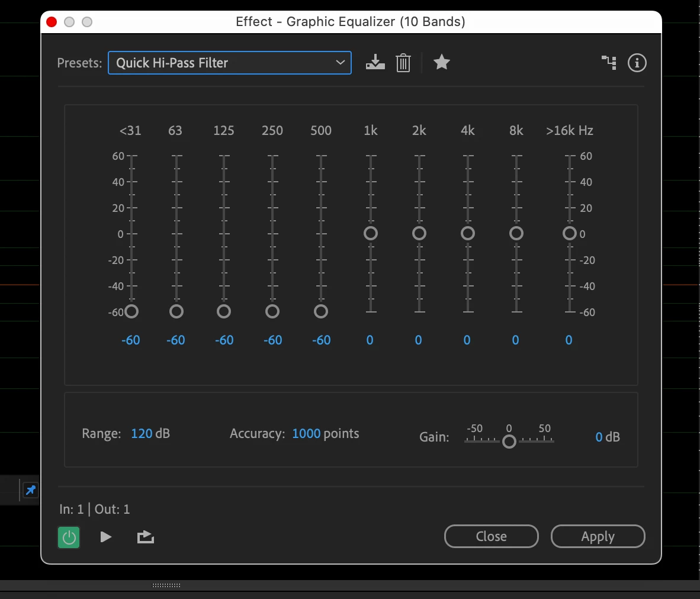Click the 2k band slider handle
The image size is (700, 599).
[419, 233]
